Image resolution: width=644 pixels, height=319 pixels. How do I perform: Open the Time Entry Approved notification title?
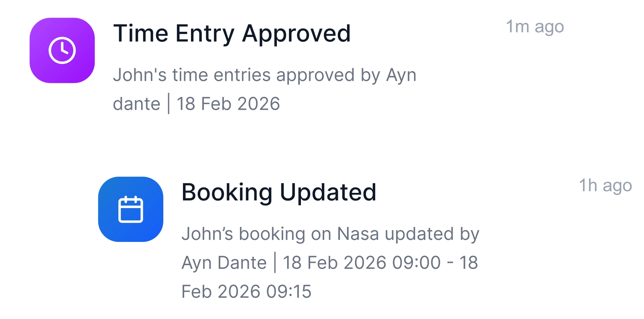pyautogui.click(x=232, y=33)
